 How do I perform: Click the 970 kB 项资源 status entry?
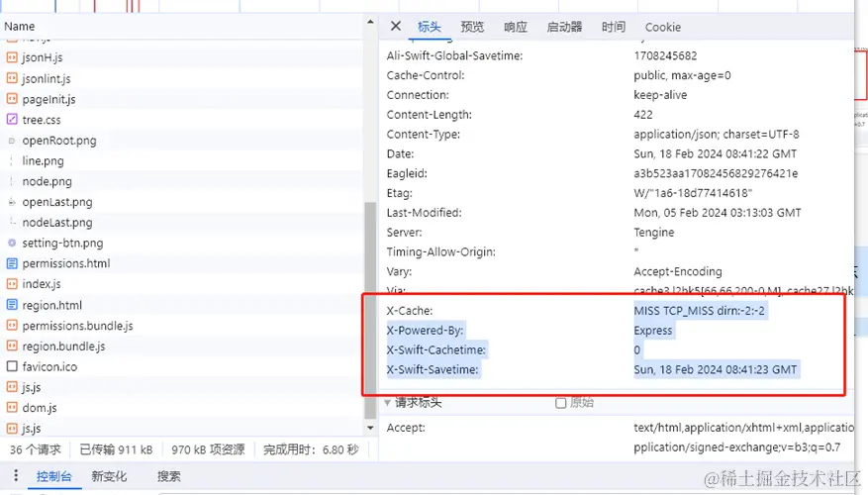pyautogui.click(x=208, y=449)
